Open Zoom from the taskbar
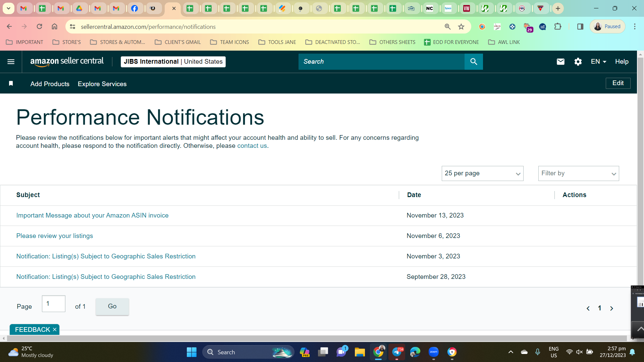The image size is (644, 362). click(x=434, y=352)
